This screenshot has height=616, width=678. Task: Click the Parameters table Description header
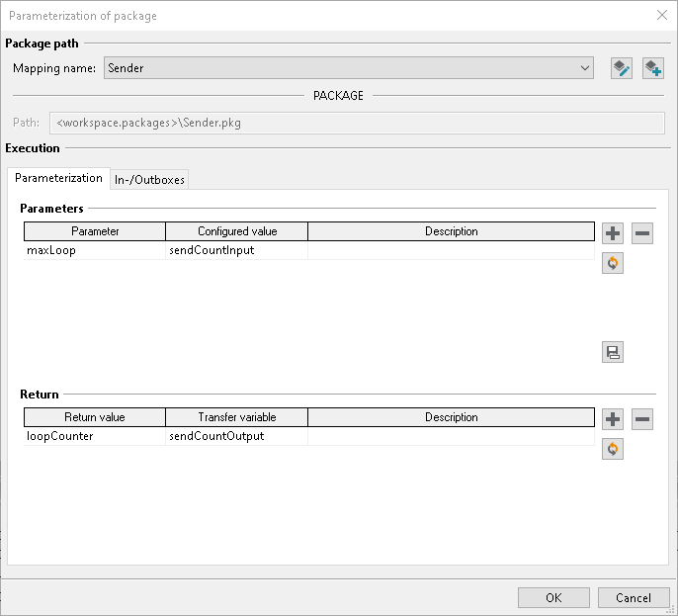(x=451, y=231)
